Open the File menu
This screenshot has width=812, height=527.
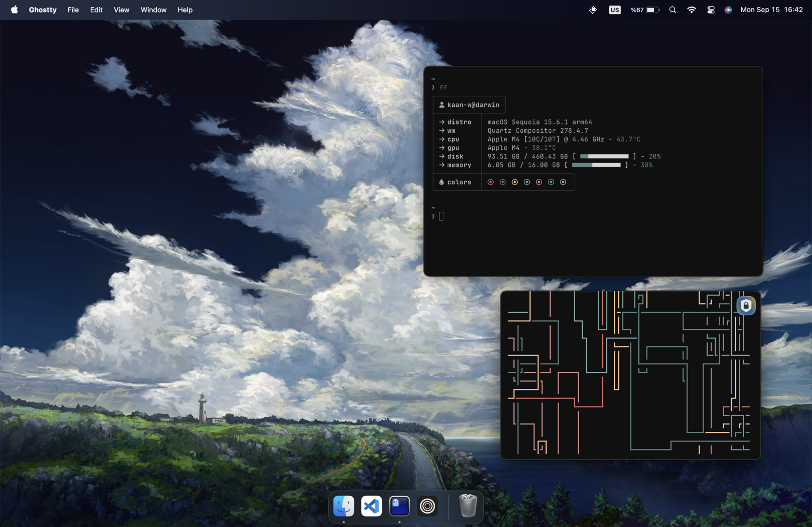tap(73, 10)
